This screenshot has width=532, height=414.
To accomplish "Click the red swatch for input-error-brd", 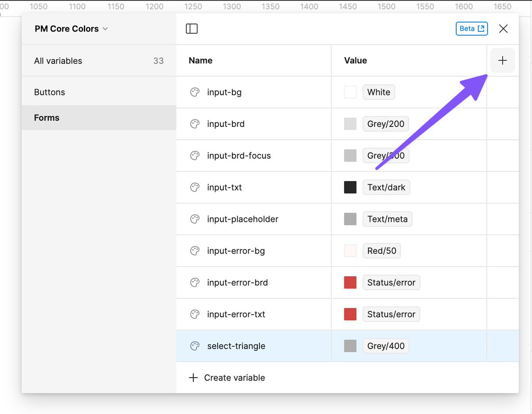I will click(x=350, y=283).
